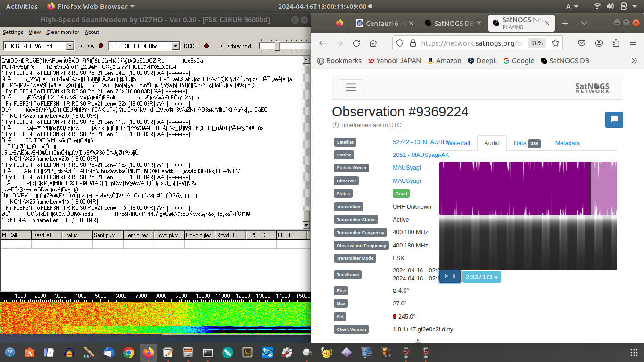Open the Terminal from the dock
This screenshot has width=644, height=362.
(x=207, y=352)
